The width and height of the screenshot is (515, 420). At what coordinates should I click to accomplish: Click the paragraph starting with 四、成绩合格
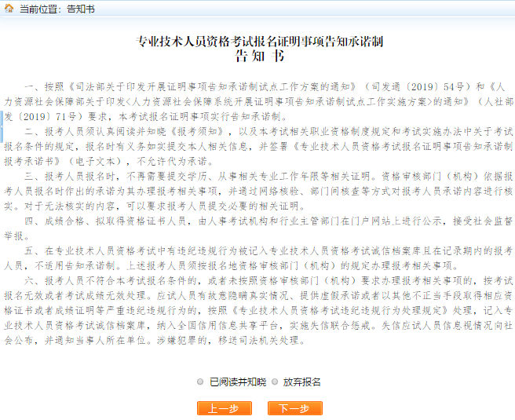[x=259, y=228]
